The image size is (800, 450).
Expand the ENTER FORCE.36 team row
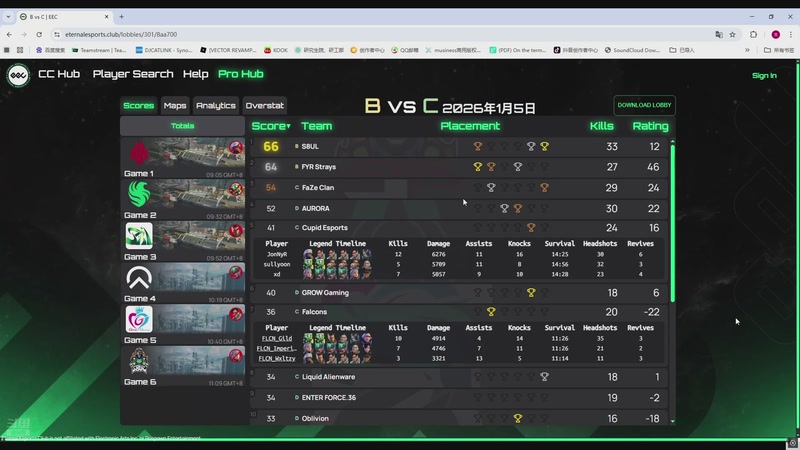tap(459, 397)
